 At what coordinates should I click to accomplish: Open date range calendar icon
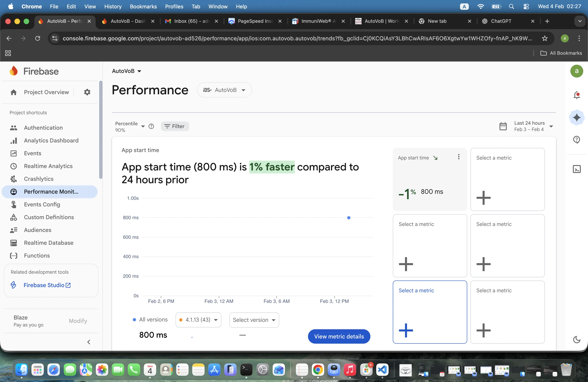click(x=503, y=126)
